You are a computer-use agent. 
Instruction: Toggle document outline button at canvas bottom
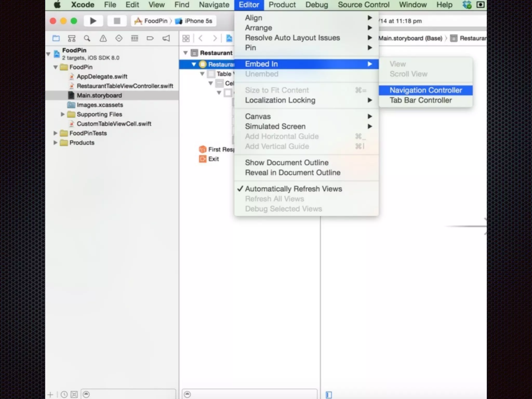tap(329, 395)
